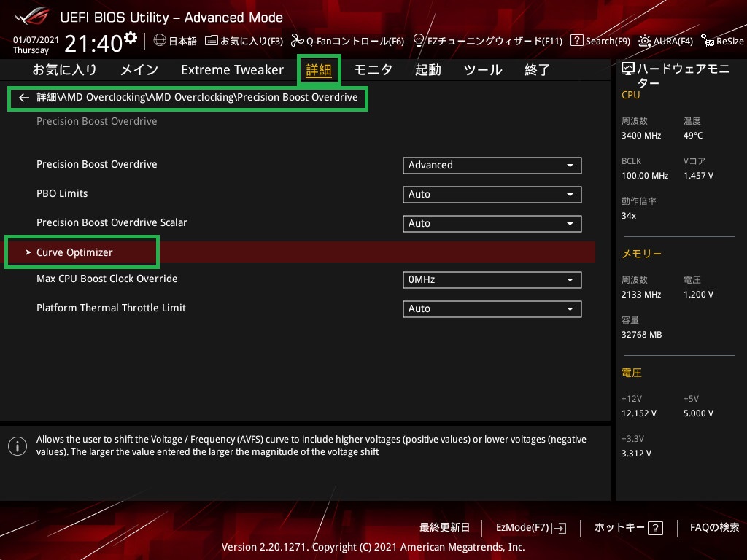Click the hardware monitor screen icon

pos(628,69)
